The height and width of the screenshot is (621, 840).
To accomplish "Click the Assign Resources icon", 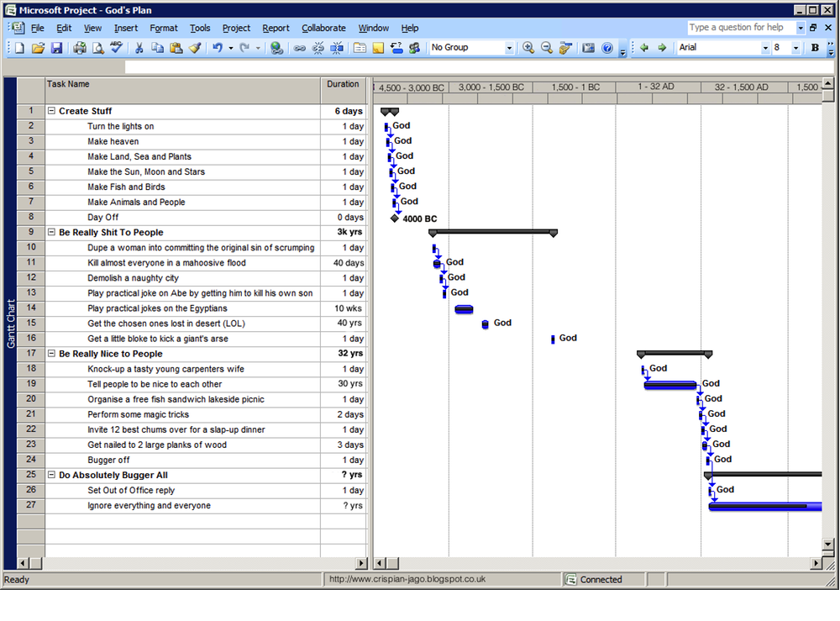I will [414, 48].
